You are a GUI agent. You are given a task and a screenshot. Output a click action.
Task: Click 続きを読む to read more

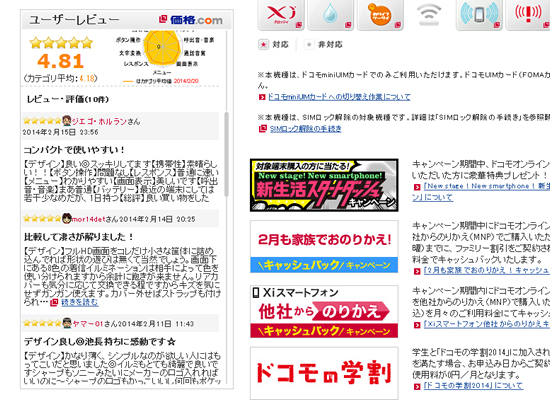(x=80, y=302)
